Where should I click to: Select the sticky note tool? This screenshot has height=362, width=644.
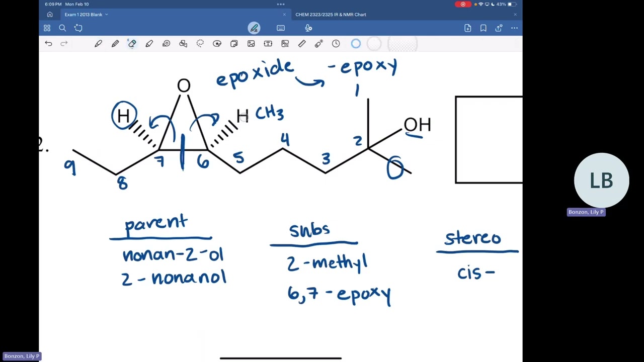point(234,44)
